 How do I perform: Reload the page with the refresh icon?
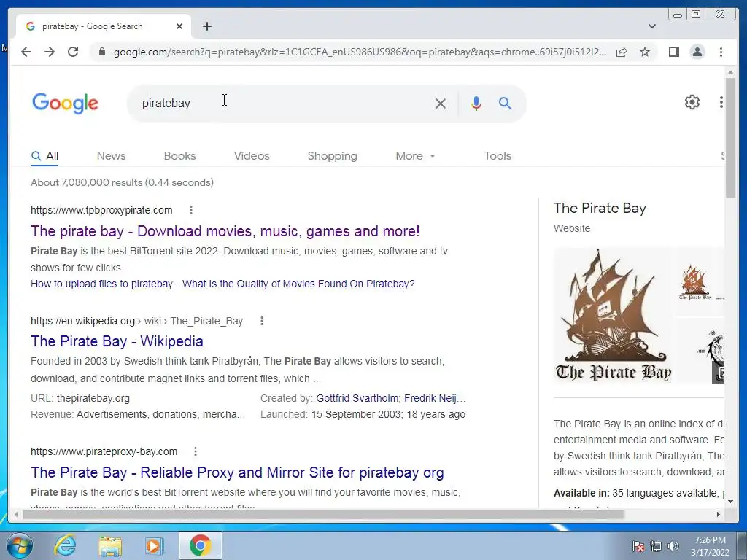pyautogui.click(x=73, y=52)
